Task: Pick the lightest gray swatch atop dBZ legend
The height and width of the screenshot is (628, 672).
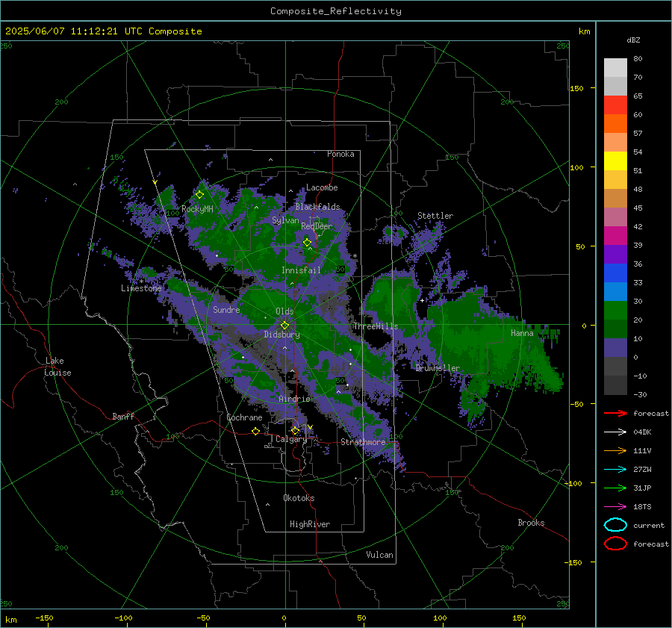Action: [x=615, y=68]
